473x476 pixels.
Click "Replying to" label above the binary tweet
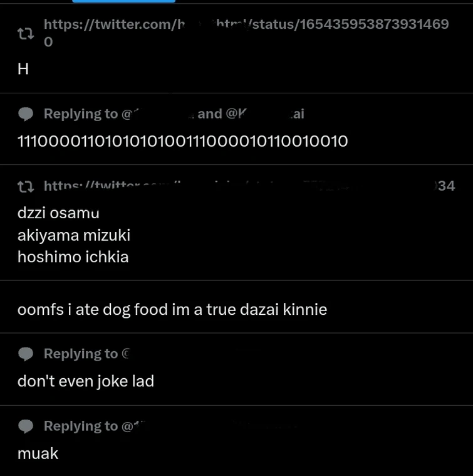(x=81, y=114)
